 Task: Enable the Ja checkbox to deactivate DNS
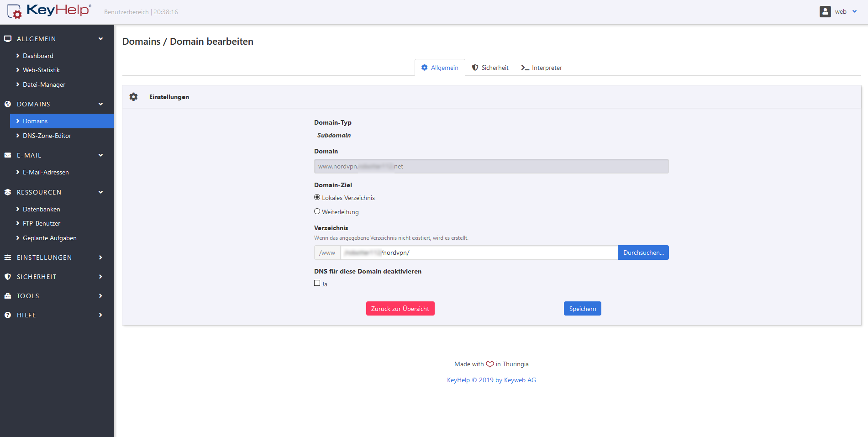click(x=317, y=283)
